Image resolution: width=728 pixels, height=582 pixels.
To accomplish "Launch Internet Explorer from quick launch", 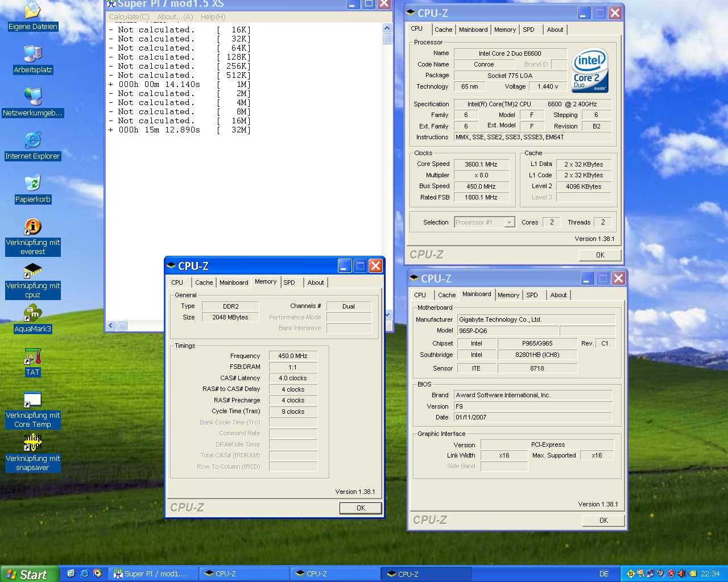I will [x=84, y=573].
